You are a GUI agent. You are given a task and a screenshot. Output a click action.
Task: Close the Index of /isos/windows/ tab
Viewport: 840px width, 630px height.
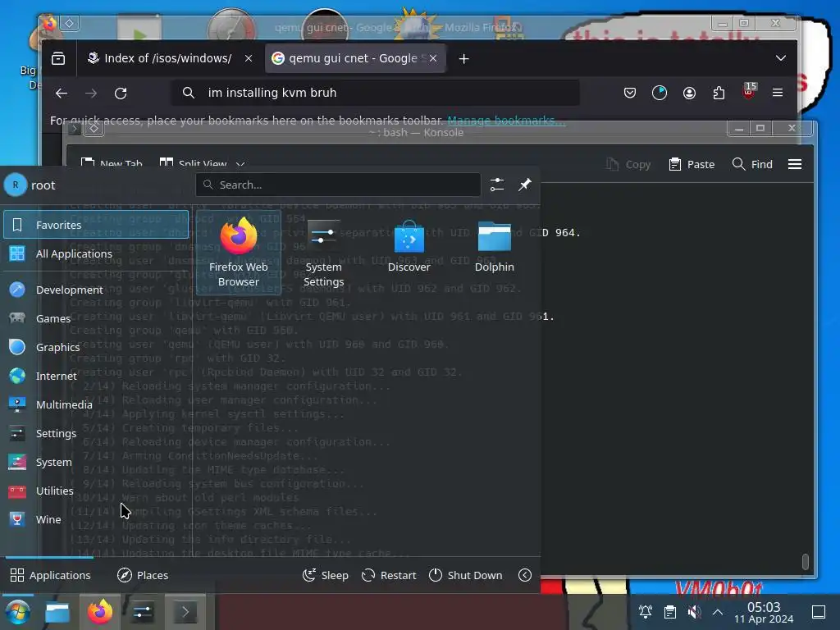248,58
